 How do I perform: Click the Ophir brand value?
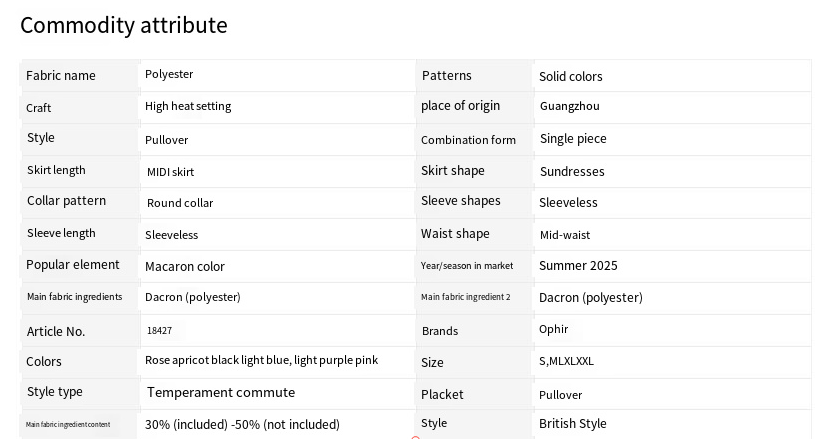[x=553, y=329]
